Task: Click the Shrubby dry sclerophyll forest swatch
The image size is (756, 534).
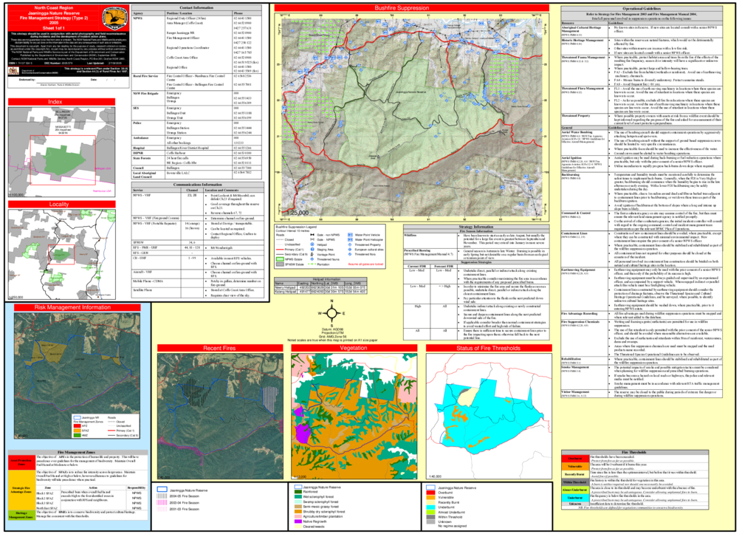Action: tap(298, 511)
